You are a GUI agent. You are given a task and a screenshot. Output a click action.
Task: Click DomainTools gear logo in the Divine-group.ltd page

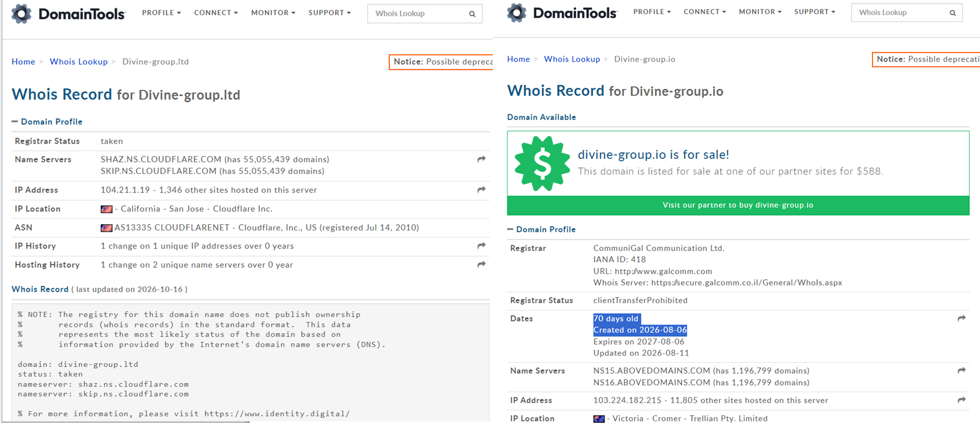22,13
